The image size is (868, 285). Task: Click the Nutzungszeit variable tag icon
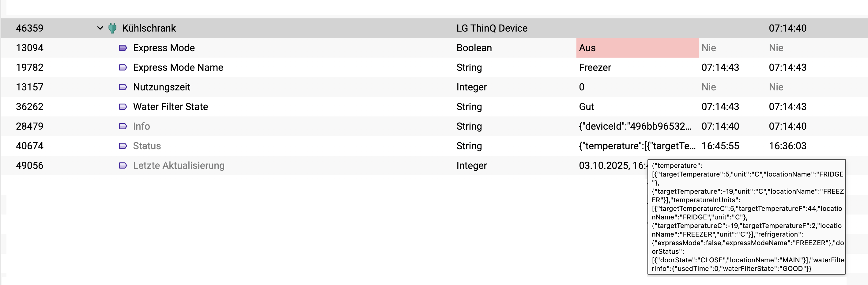coord(123,87)
